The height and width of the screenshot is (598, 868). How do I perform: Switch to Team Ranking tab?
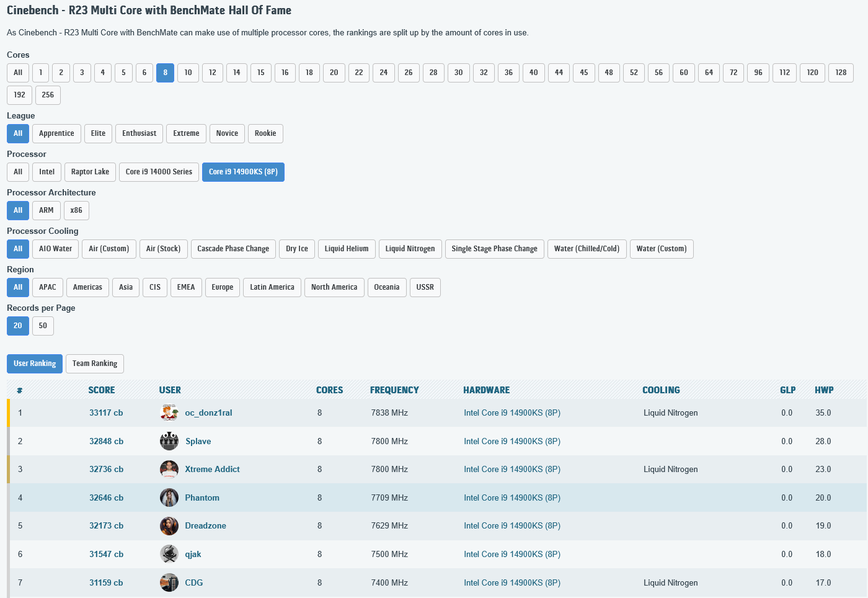pos(95,364)
